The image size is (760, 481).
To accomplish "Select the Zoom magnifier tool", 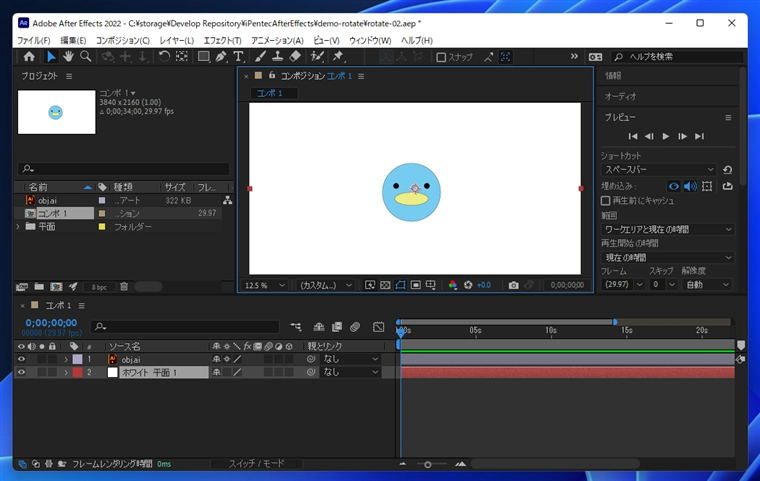I will click(85, 57).
